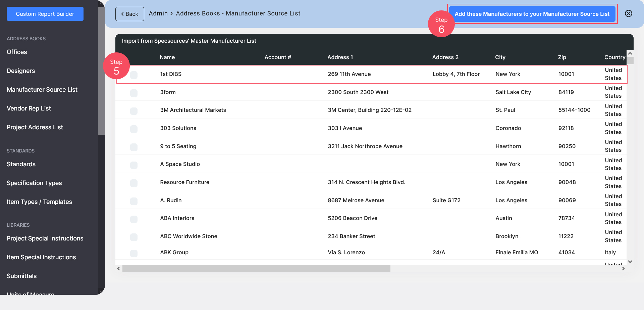This screenshot has height=310, width=644.
Task: Click the 9 to 5 Seating cell
Action: point(178,146)
